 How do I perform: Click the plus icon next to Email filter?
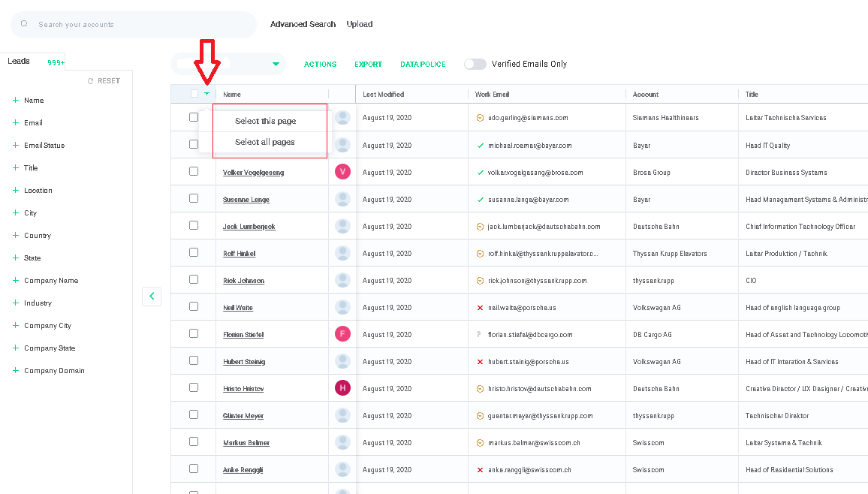[15, 122]
